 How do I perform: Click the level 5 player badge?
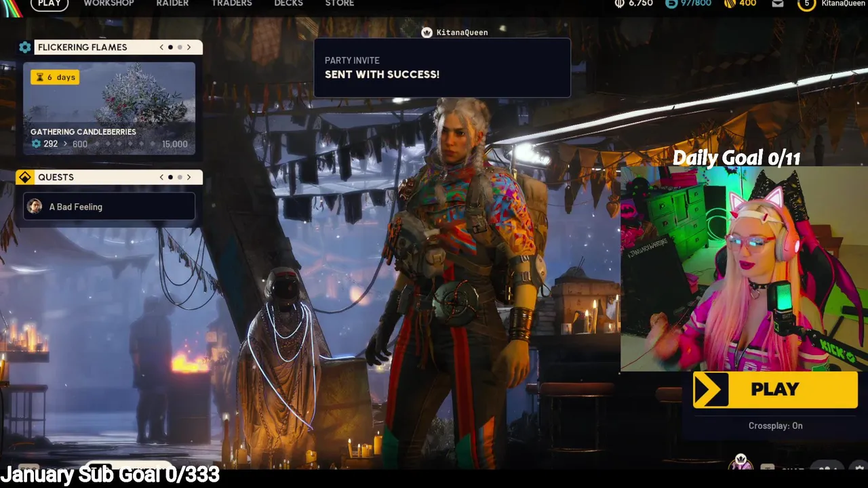[x=806, y=4]
